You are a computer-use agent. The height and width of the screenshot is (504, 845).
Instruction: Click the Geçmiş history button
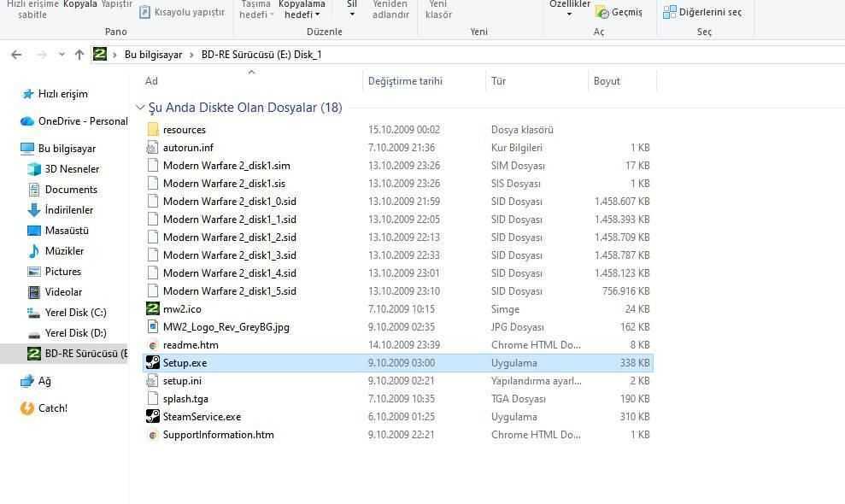619,12
